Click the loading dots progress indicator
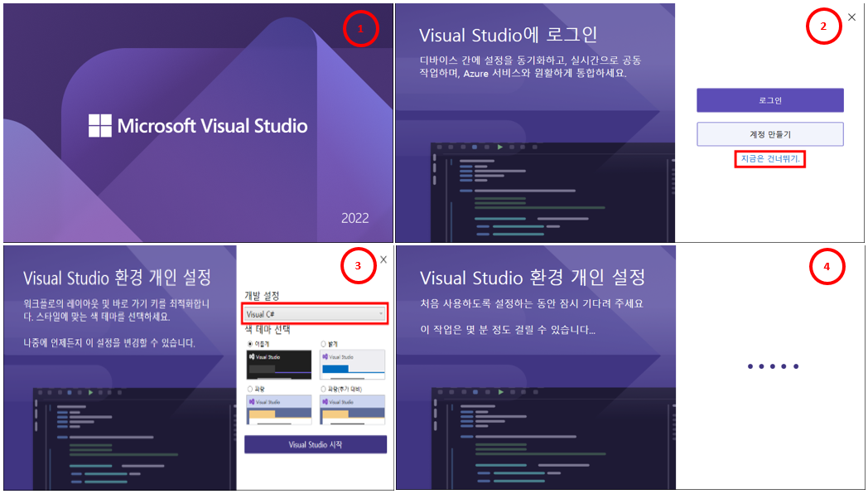 click(774, 366)
